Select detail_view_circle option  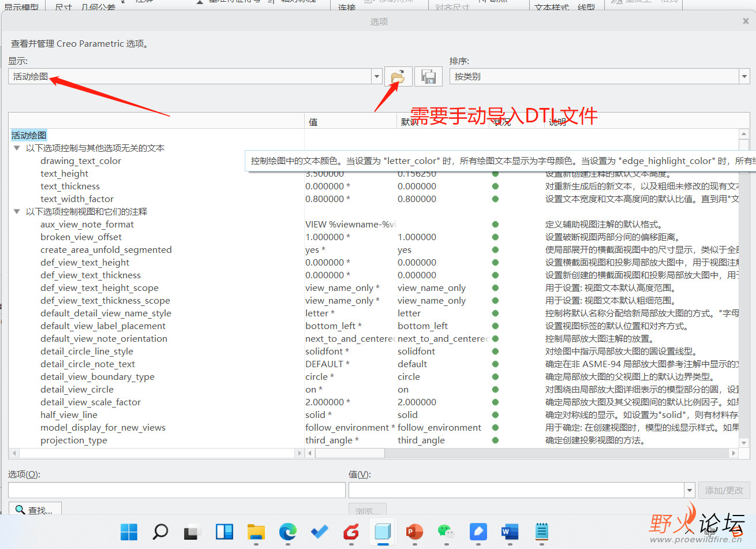[x=77, y=390]
